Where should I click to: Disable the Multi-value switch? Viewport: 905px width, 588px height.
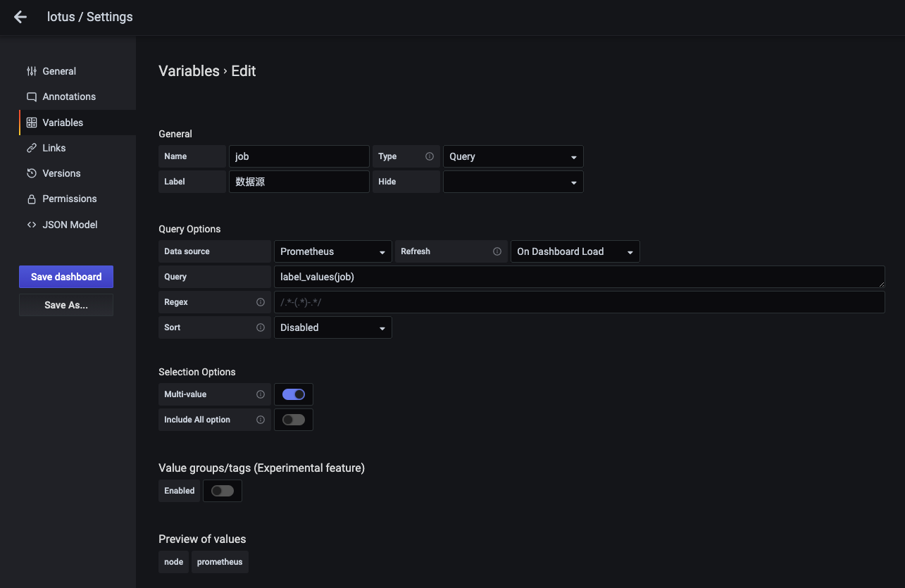point(294,394)
